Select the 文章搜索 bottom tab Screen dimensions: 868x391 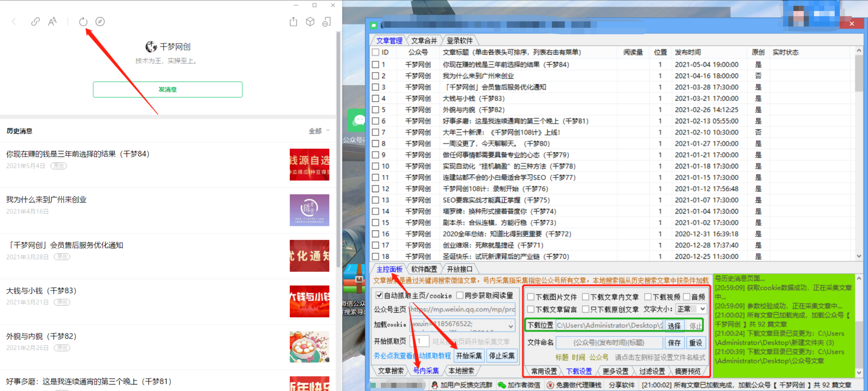tap(391, 371)
